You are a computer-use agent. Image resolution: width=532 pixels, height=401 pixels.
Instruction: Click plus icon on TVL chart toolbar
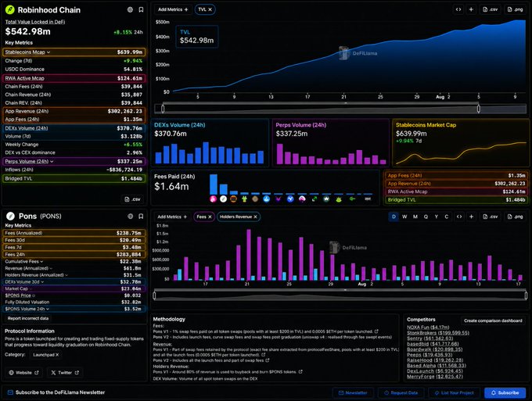pyautogui.click(x=471, y=9)
